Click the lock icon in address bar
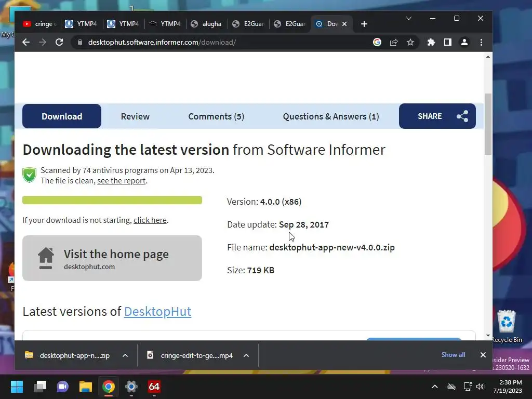 click(x=80, y=43)
